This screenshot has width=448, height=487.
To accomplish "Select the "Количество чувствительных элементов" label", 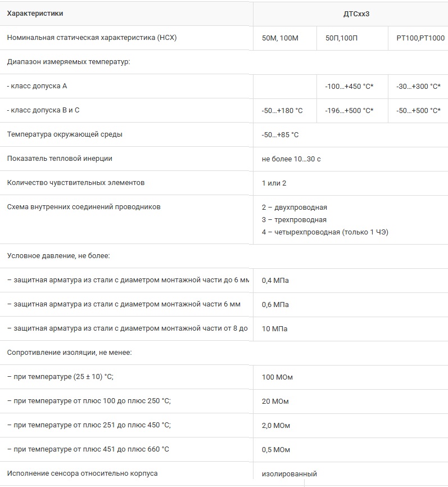I will click(x=76, y=183).
